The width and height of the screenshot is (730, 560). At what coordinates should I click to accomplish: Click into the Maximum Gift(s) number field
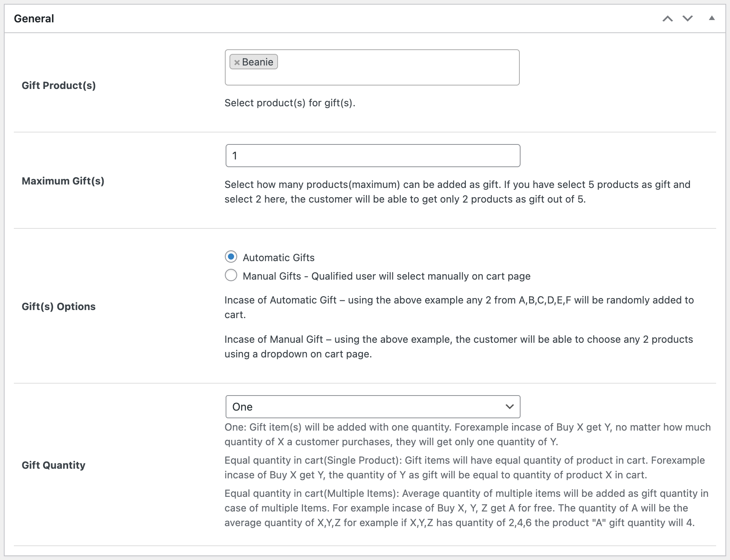(372, 156)
